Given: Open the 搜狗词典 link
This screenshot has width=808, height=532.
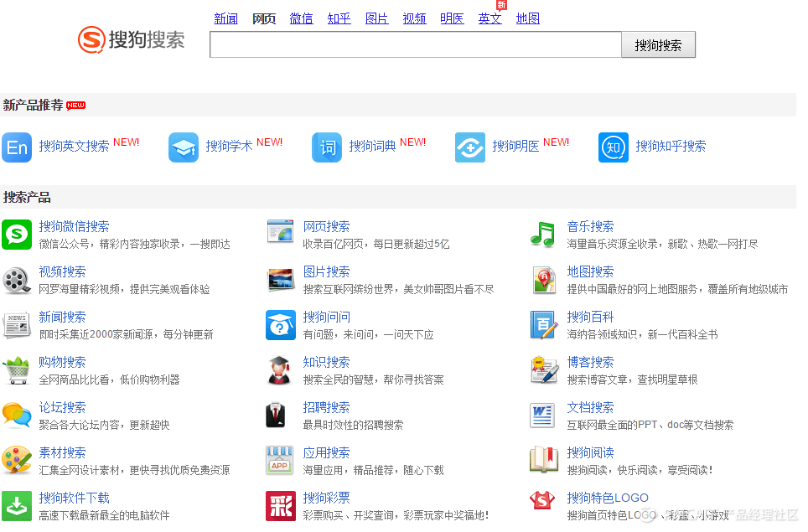Looking at the screenshot, I should tap(372, 147).
